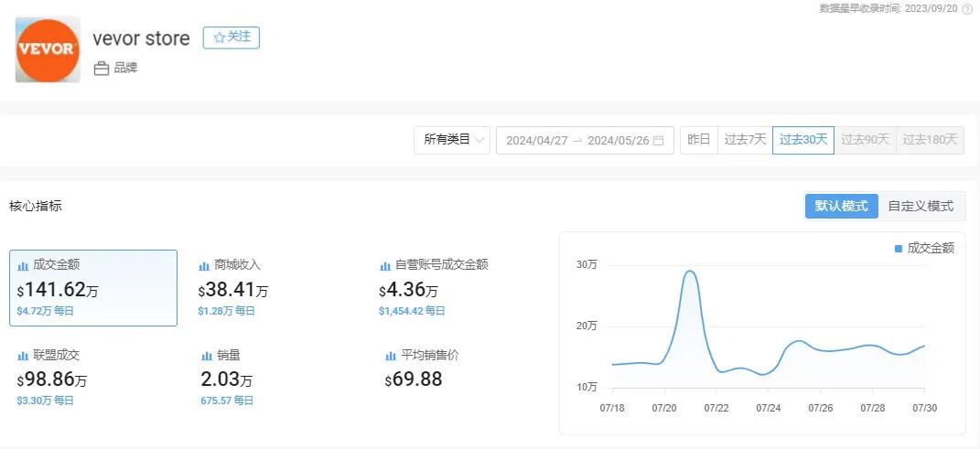Click bar chart icon beside 自营账号成交金额
The width and height of the screenshot is (980, 449).
pyautogui.click(x=385, y=266)
